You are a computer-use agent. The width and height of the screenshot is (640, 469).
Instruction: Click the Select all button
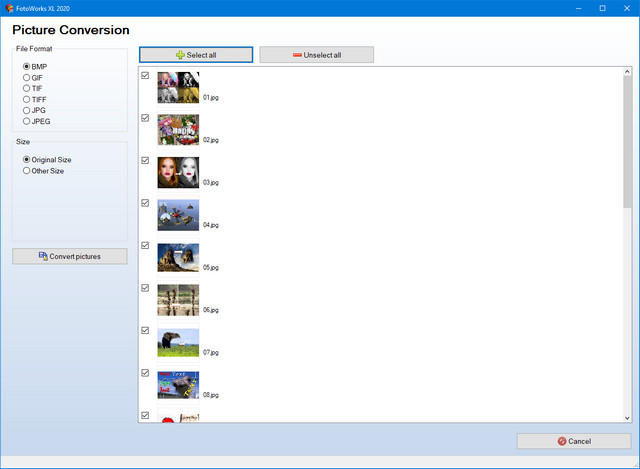(x=196, y=55)
